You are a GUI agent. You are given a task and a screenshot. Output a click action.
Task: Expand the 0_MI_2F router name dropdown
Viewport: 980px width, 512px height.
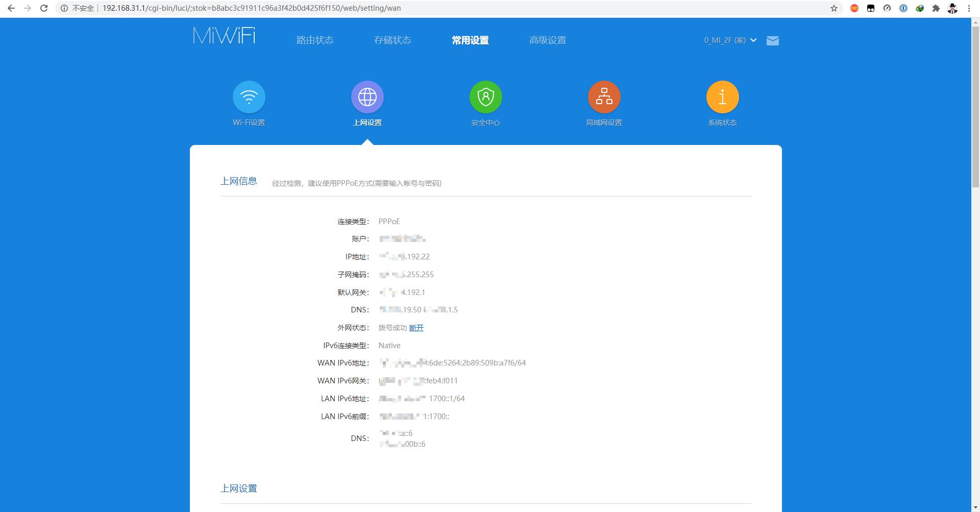(x=730, y=40)
